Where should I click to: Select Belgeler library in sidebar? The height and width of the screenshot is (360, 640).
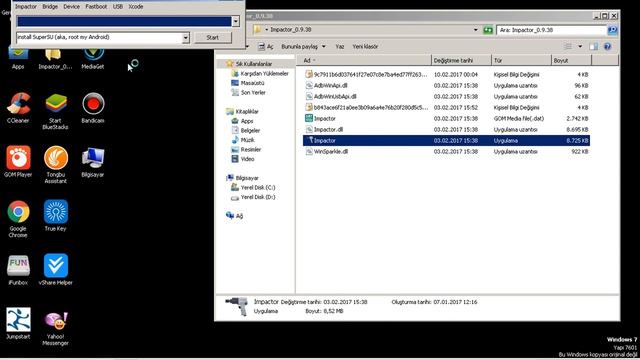coord(250,131)
